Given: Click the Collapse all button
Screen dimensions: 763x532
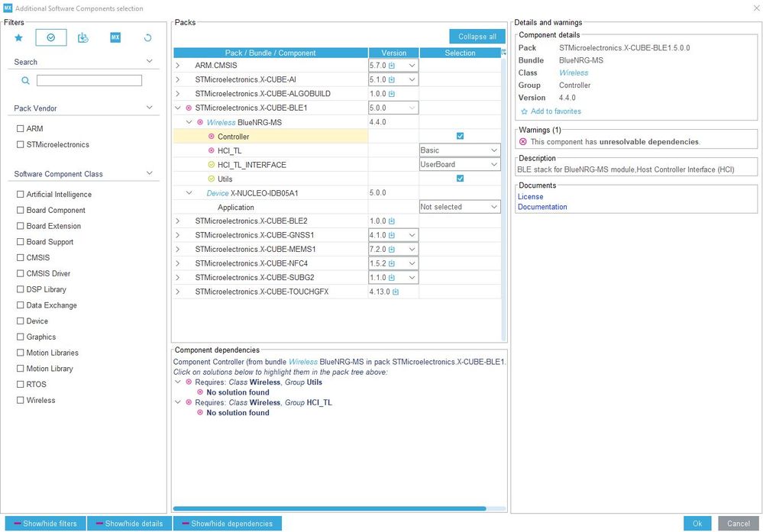Looking at the screenshot, I should [477, 37].
